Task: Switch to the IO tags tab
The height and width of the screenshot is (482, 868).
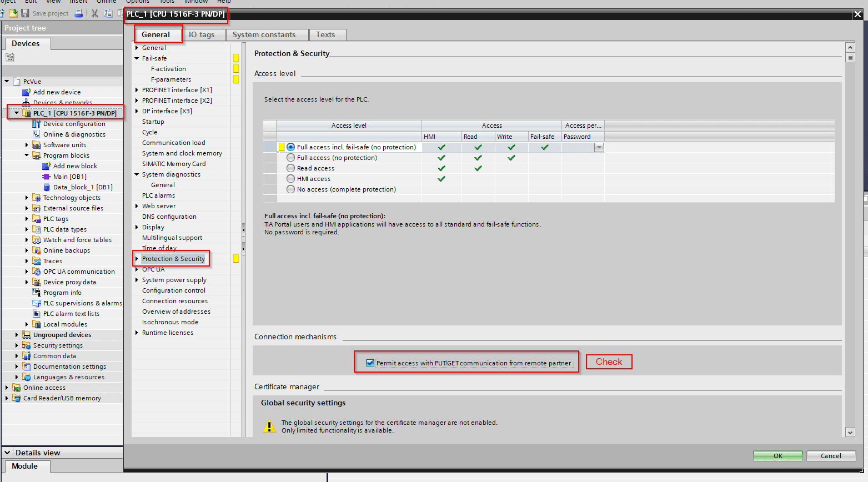Action: pos(202,34)
